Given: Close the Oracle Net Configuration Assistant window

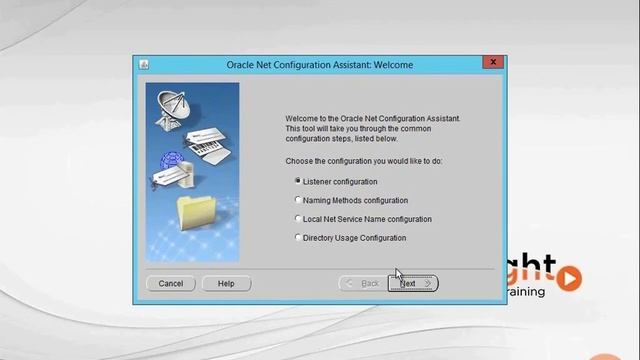Looking at the screenshot, I should coord(493,62).
